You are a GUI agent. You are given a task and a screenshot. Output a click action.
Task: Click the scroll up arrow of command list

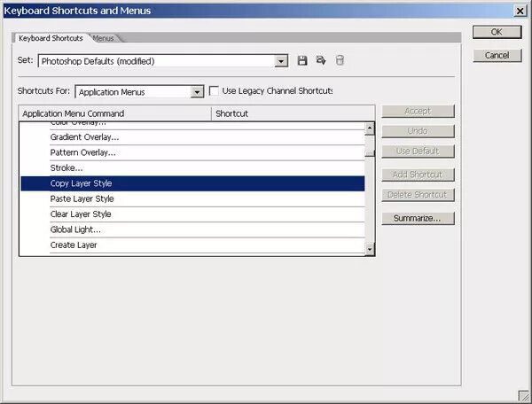tap(370, 128)
